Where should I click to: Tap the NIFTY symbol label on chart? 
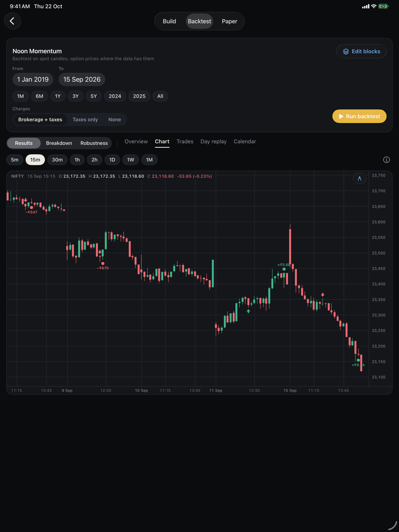17,176
